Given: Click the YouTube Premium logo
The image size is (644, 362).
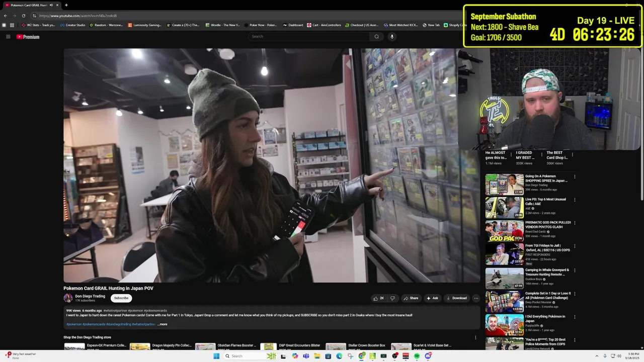Looking at the screenshot, I should [28, 37].
